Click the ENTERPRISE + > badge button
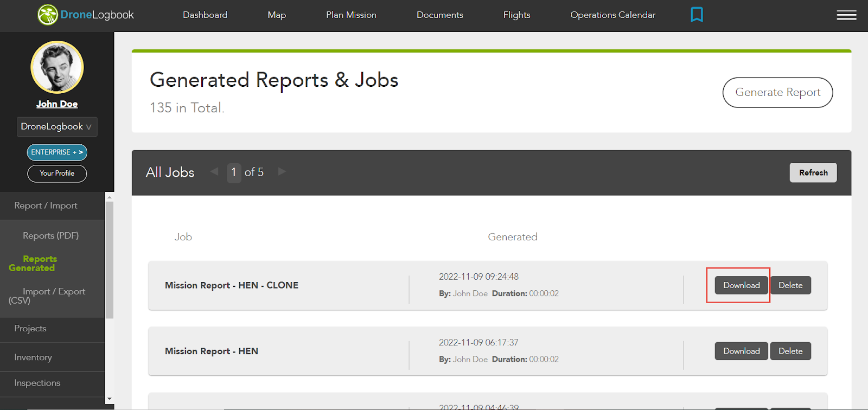Image resolution: width=868 pixels, height=410 pixels. click(57, 152)
